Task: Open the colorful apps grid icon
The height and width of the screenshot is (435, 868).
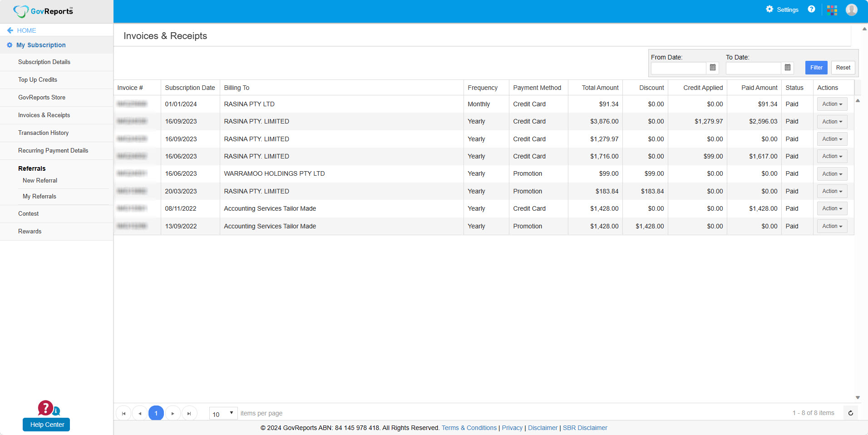Action: click(832, 10)
